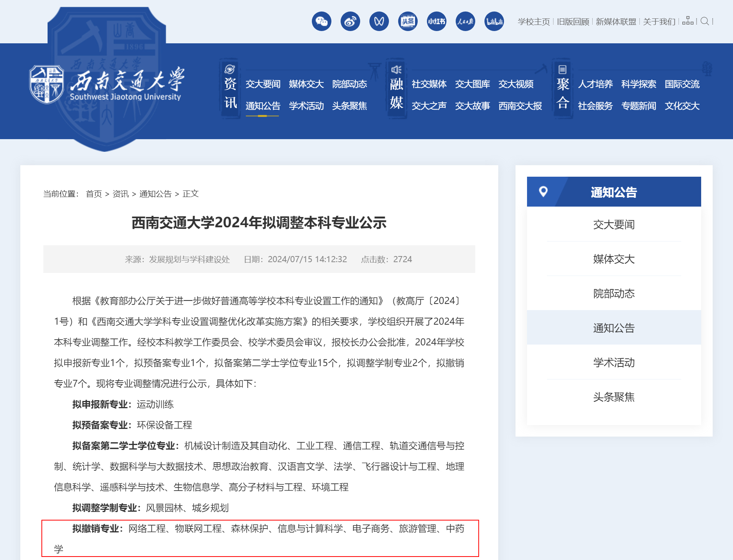Open the sitemap icon in top bar
This screenshot has width=733, height=560.
688,21
